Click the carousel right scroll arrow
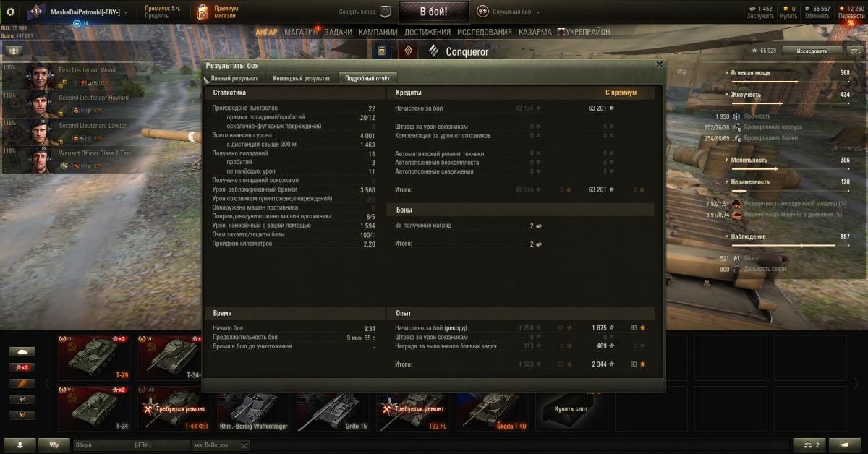868x454 pixels. tap(856, 383)
